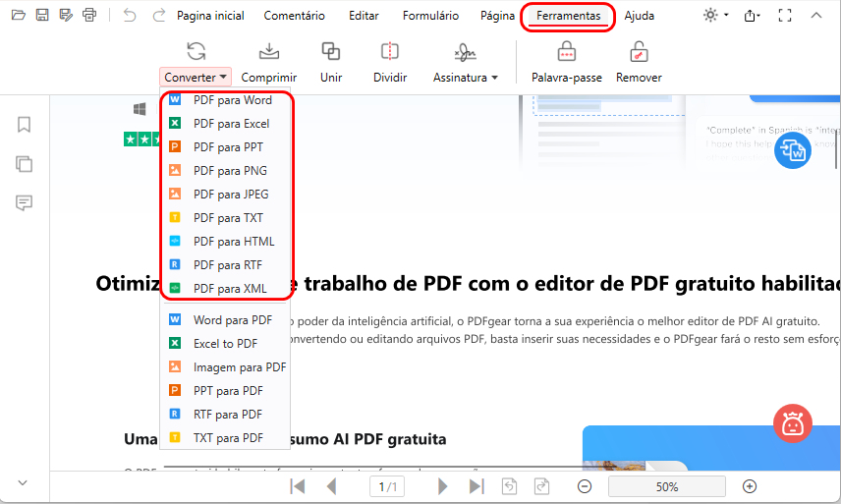Go to the next page

[x=442, y=487]
